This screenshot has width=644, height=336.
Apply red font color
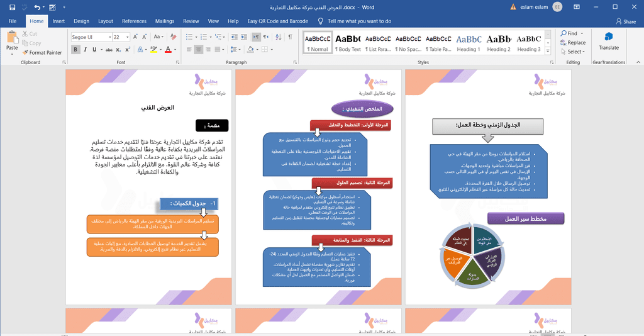167,50
